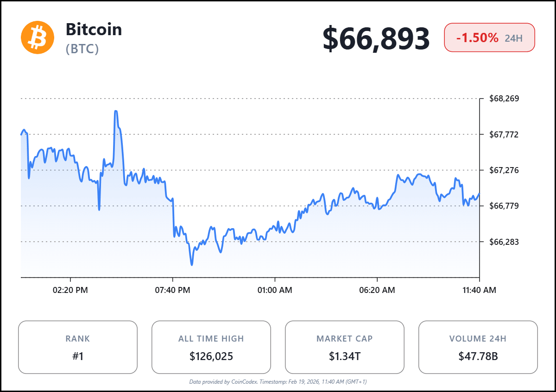Click the $66,893 current price

click(376, 38)
